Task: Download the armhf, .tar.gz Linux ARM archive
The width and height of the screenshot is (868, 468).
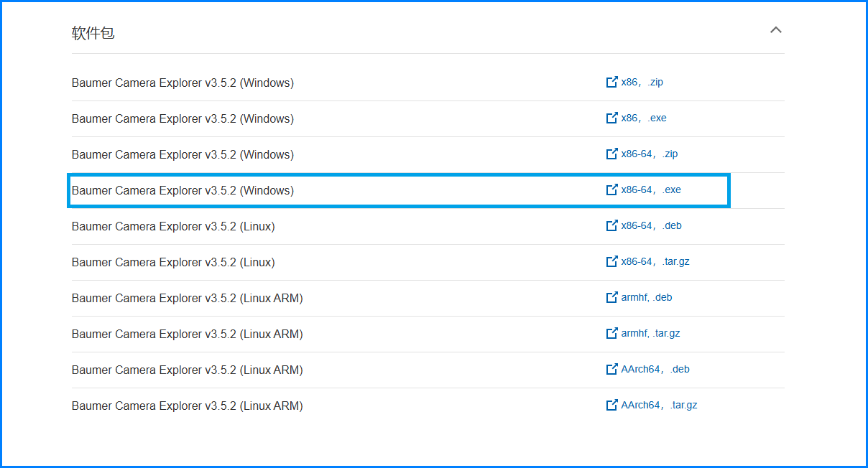Action: tap(651, 333)
